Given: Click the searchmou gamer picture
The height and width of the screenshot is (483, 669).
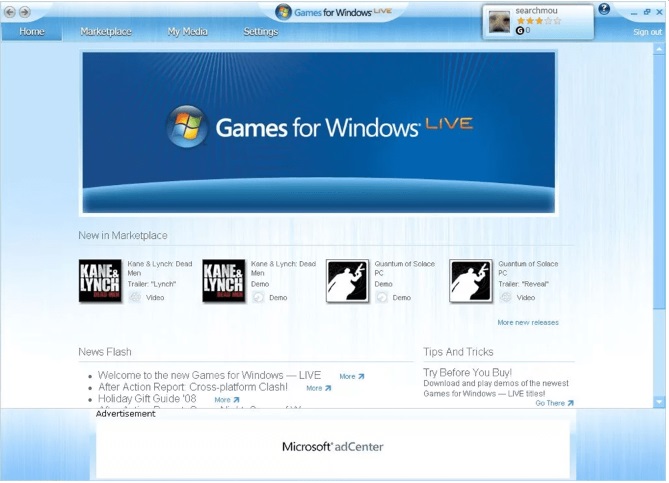Looking at the screenshot, I should click(x=499, y=22).
